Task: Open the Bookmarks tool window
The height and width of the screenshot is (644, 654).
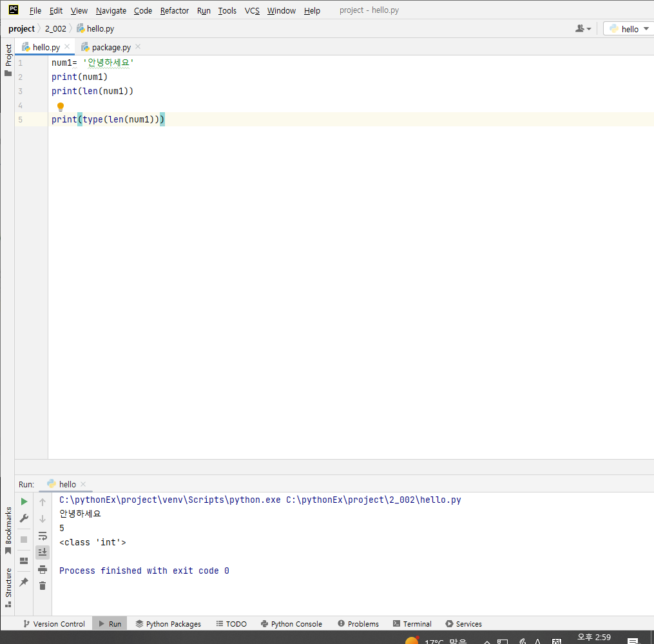Action: click(8, 531)
